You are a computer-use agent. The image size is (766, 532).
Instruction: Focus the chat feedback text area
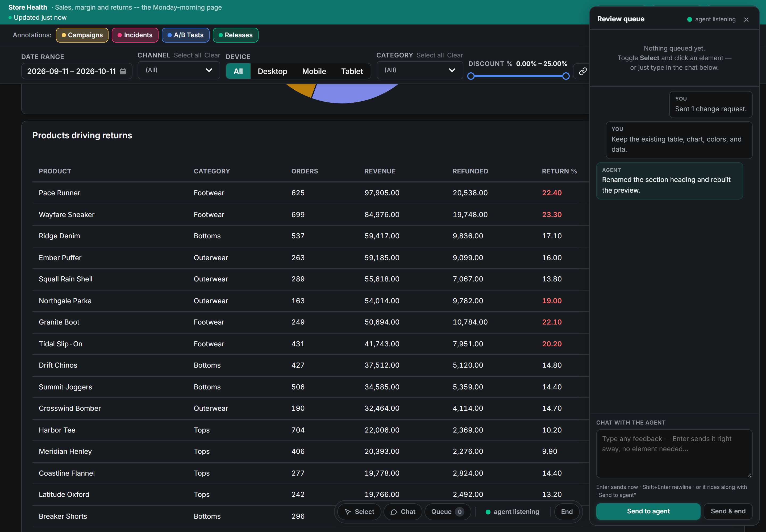click(x=674, y=454)
